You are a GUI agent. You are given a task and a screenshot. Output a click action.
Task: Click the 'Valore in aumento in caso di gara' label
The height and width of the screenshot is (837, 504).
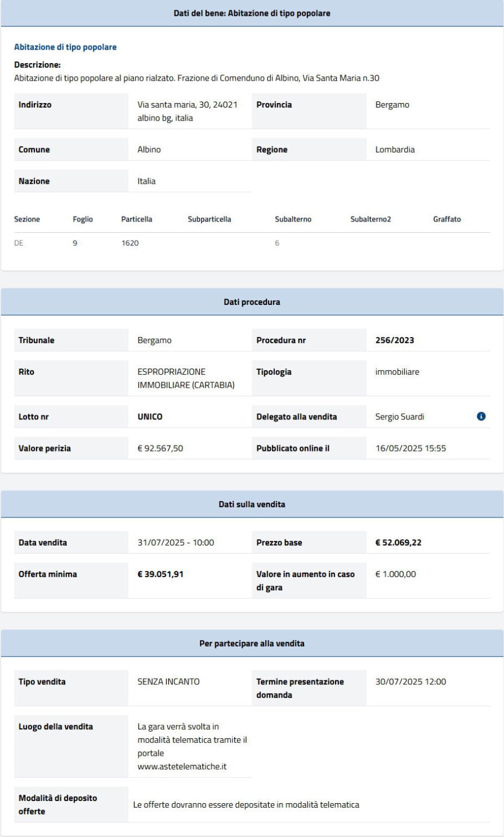click(306, 581)
